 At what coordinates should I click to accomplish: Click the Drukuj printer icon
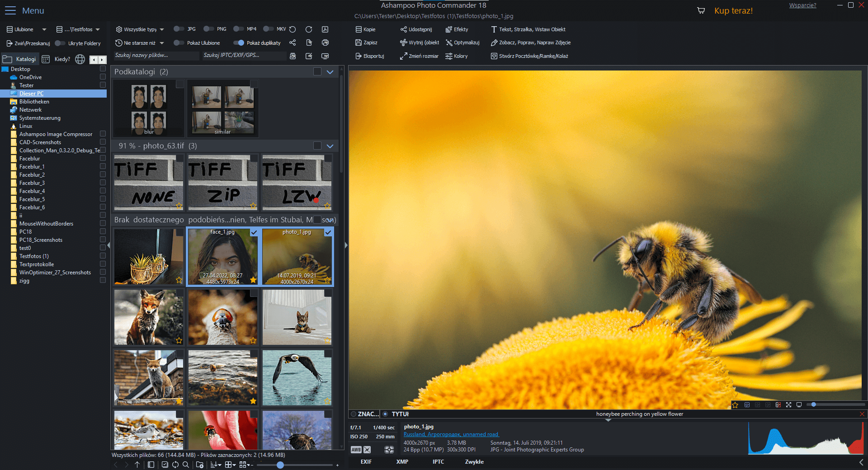pos(325,42)
